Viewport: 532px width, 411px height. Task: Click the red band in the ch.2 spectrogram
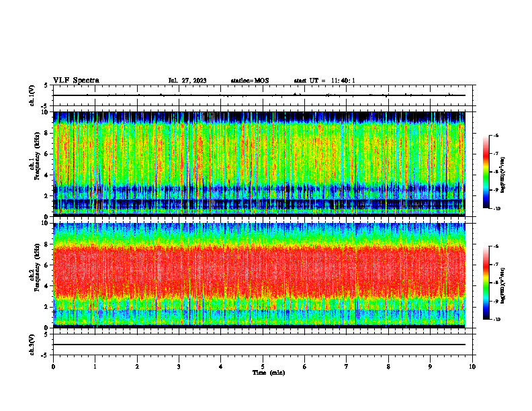click(259, 271)
